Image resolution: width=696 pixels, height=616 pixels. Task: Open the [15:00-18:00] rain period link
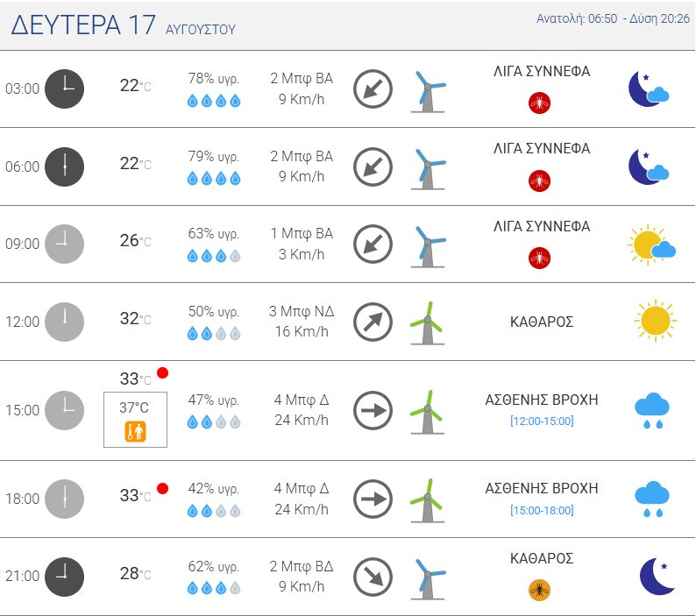542,510
